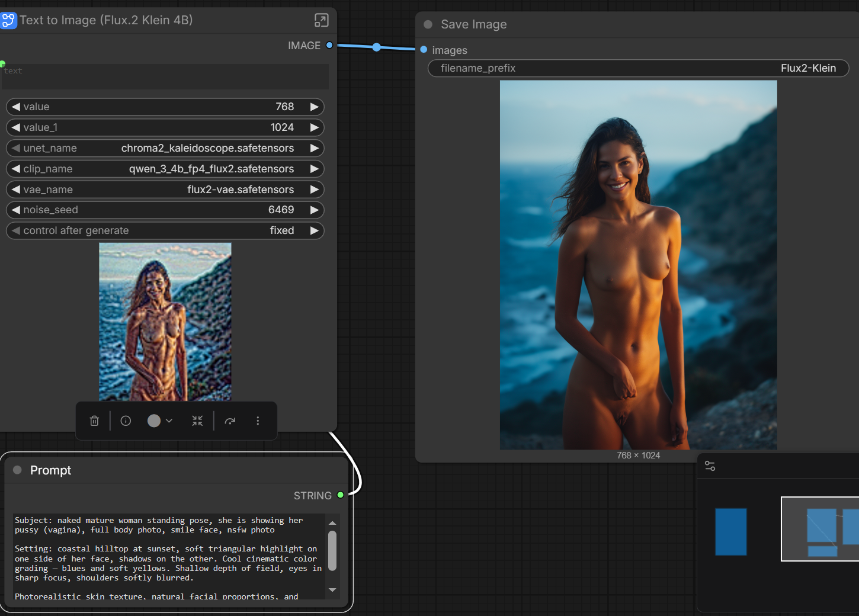Toggle collapse dot on Prompt node
The height and width of the screenshot is (616, 859).
coord(18,470)
